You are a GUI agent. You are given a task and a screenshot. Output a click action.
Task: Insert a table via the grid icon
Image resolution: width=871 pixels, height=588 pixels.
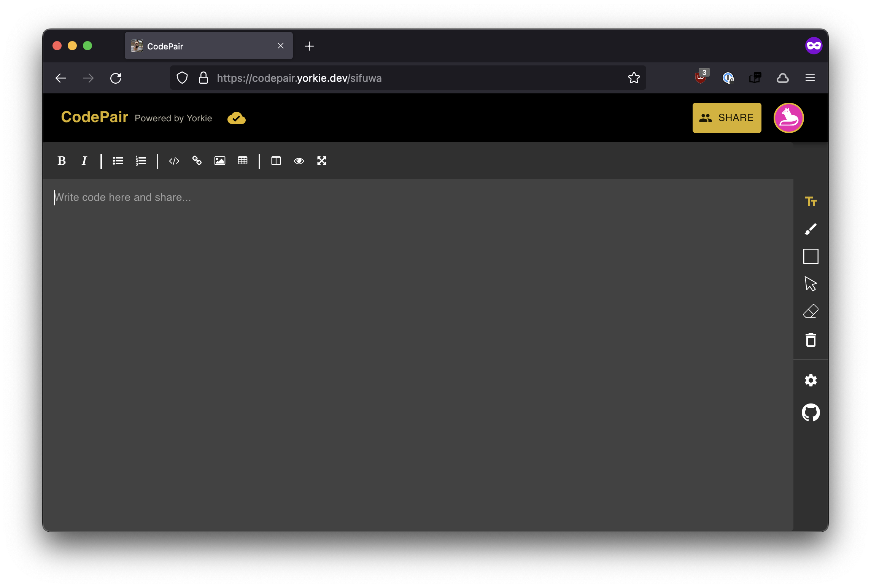tap(243, 161)
